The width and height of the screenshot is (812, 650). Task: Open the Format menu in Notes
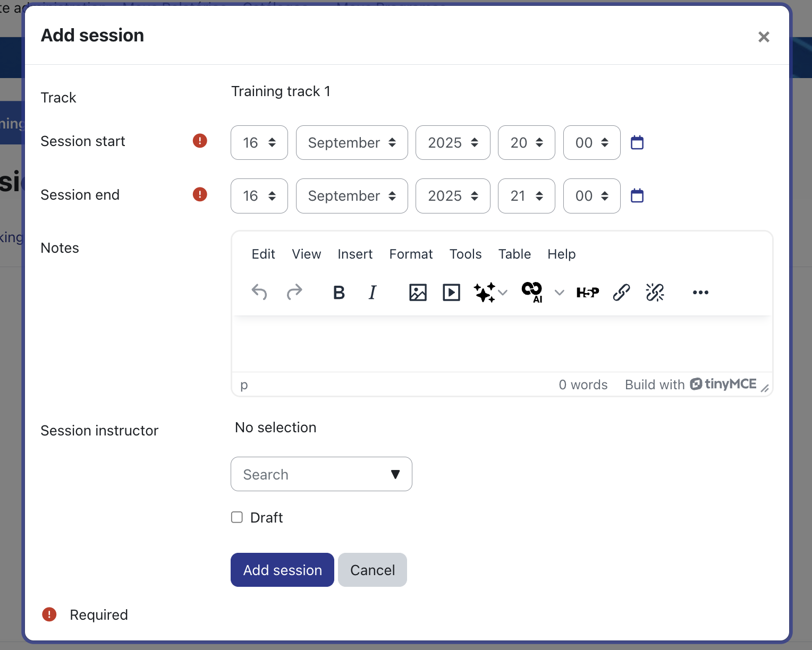tap(411, 254)
